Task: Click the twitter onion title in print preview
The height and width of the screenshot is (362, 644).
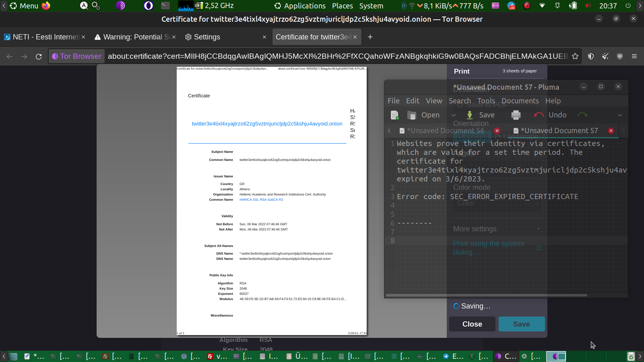Action: pos(267,124)
